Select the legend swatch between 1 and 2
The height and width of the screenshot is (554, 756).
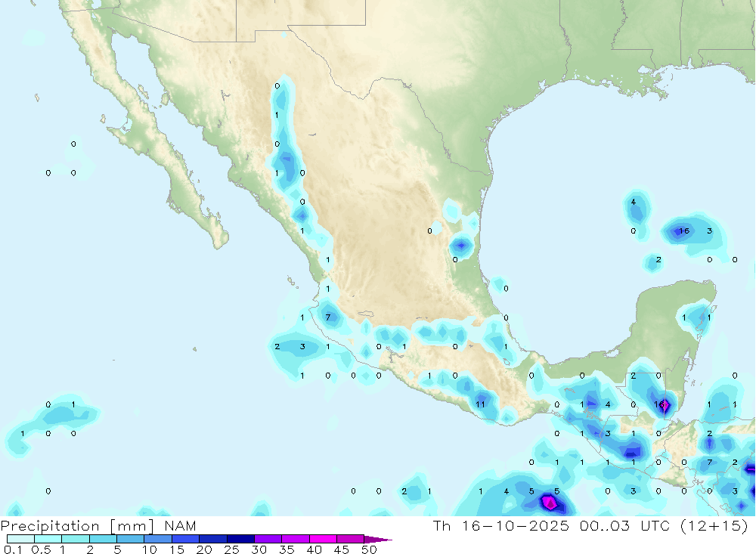[75, 539]
